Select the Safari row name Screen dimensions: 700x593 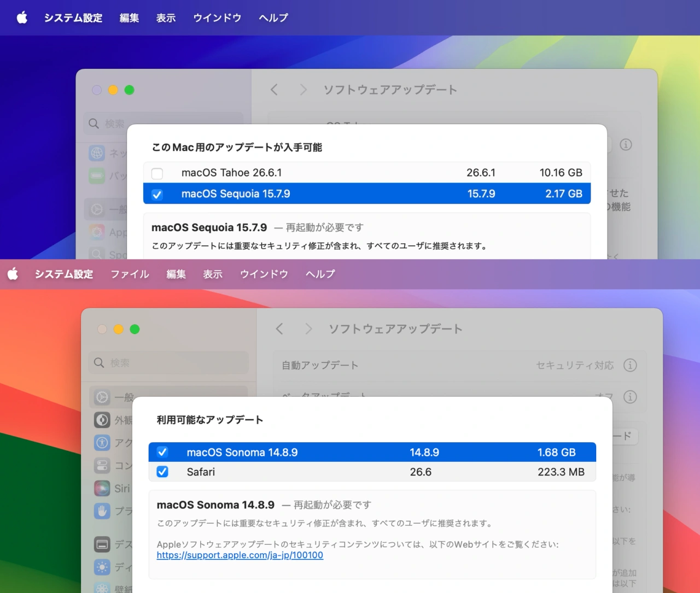[x=201, y=472]
